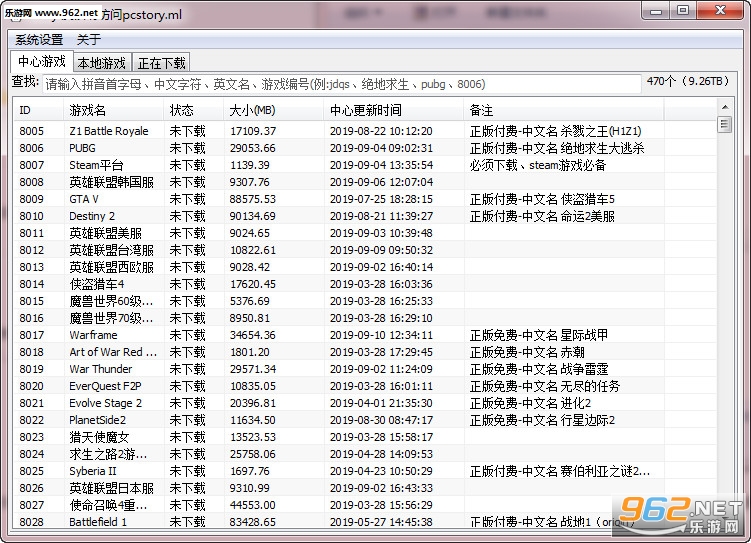Select the PUBG game row
This screenshot has height=543, width=751.
coord(365,148)
